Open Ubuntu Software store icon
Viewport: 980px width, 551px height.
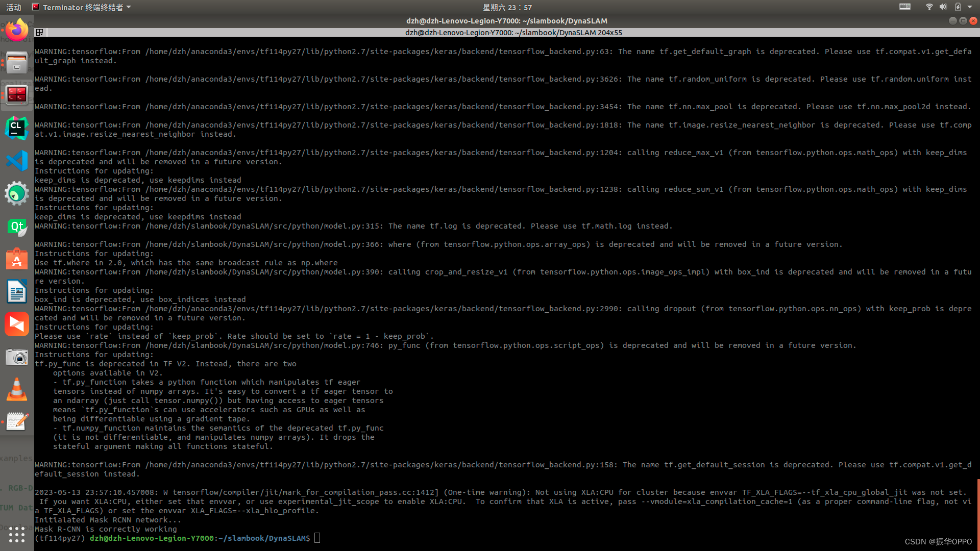(x=17, y=259)
